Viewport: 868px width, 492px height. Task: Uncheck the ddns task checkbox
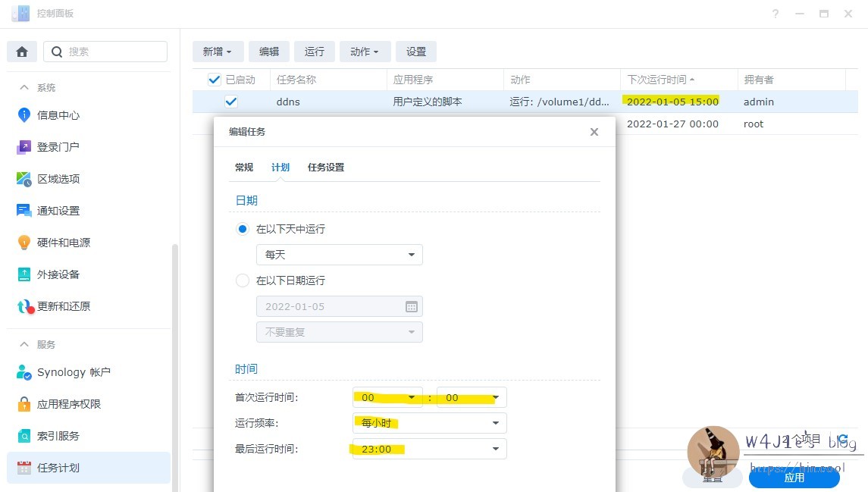(x=231, y=102)
